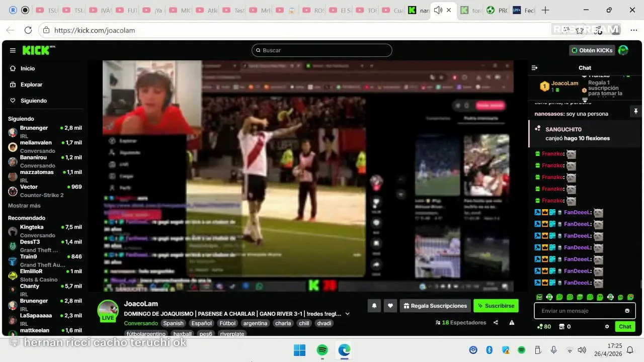Screen dimensions: 644x362
Task: Send message with green Chat button
Action: pyautogui.click(x=625, y=327)
